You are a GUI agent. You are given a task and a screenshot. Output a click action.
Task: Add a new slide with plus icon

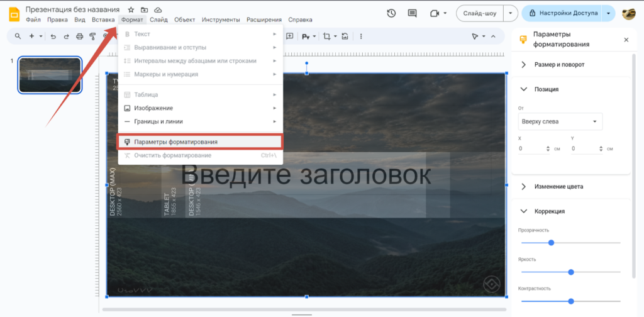31,36
